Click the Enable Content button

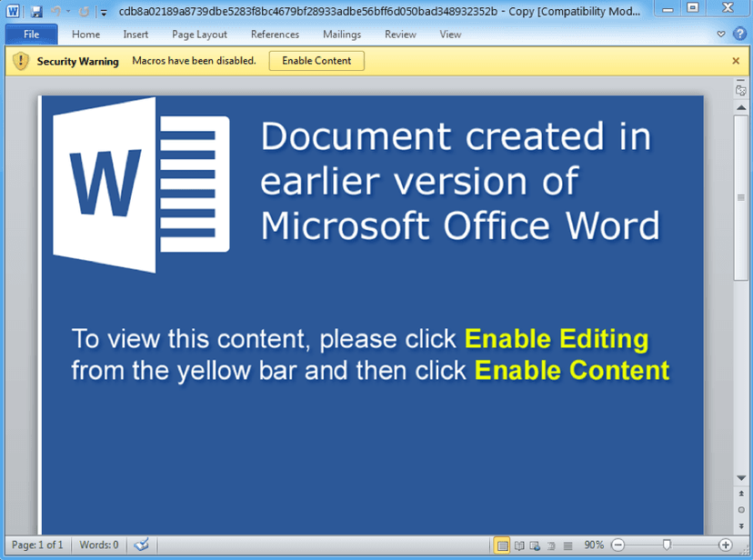click(316, 61)
